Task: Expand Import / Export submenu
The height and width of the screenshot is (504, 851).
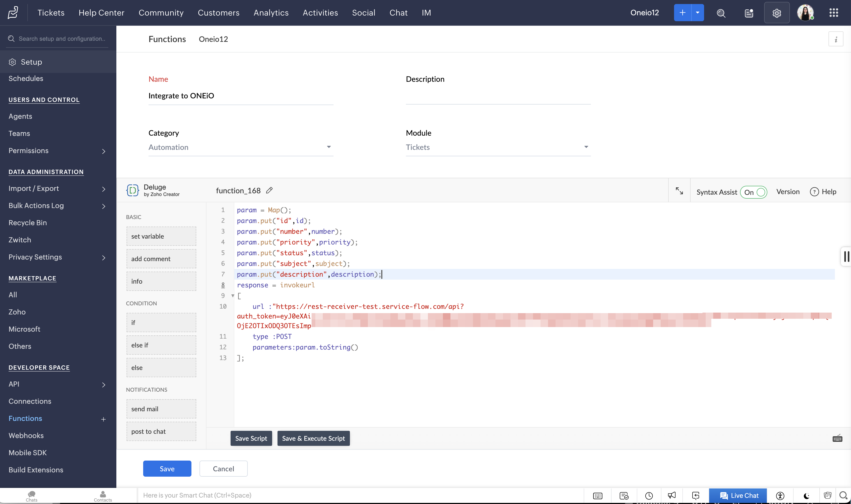Action: click(x=104, y=189)
